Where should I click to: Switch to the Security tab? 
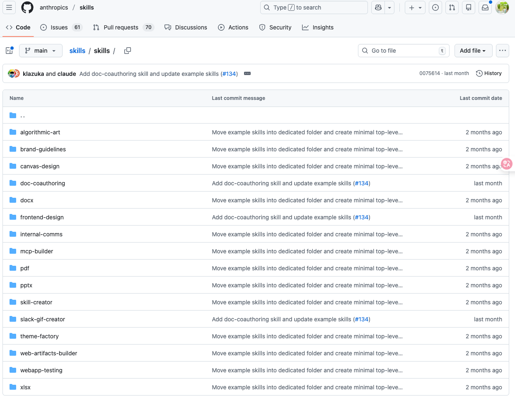275,27
